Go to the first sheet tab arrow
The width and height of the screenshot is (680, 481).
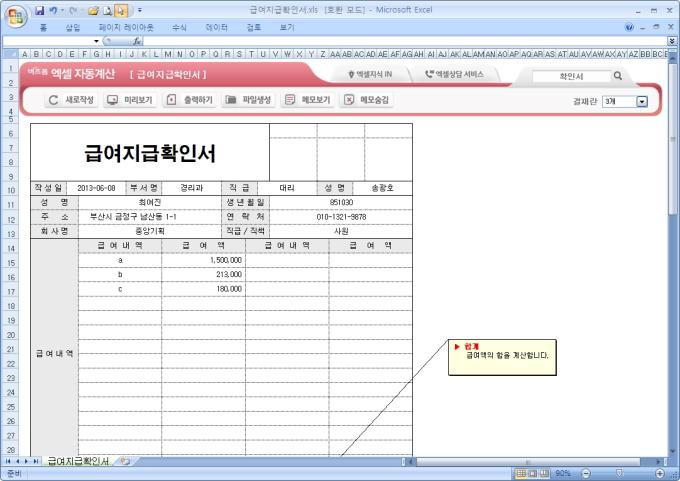pos(8,461)
